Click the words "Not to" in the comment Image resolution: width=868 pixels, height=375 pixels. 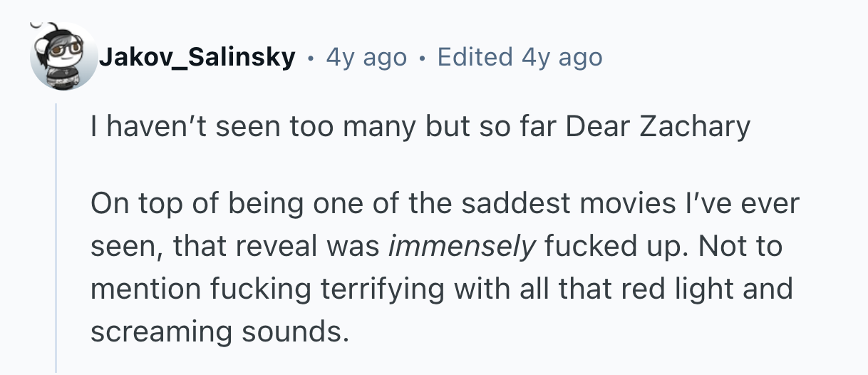(741, 247)
